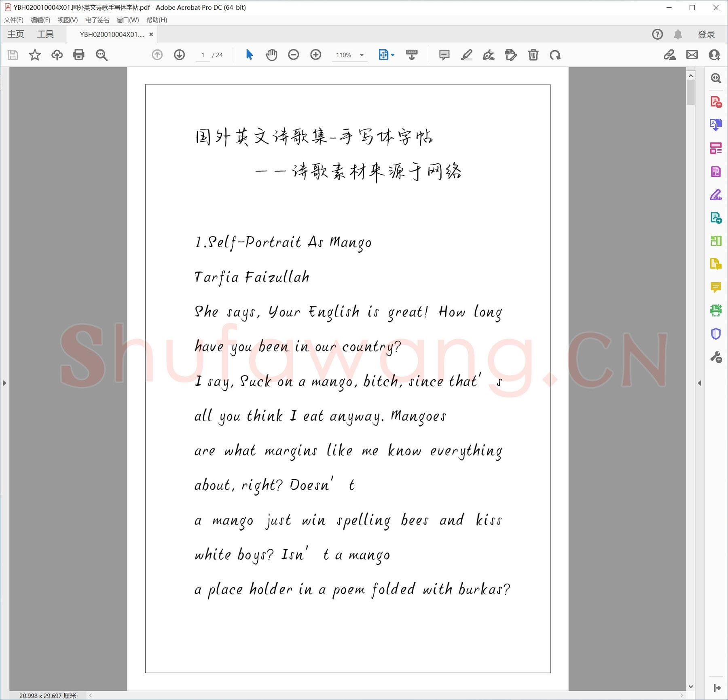
Task: Rotate the page view
Action: [x=555, y=55]
